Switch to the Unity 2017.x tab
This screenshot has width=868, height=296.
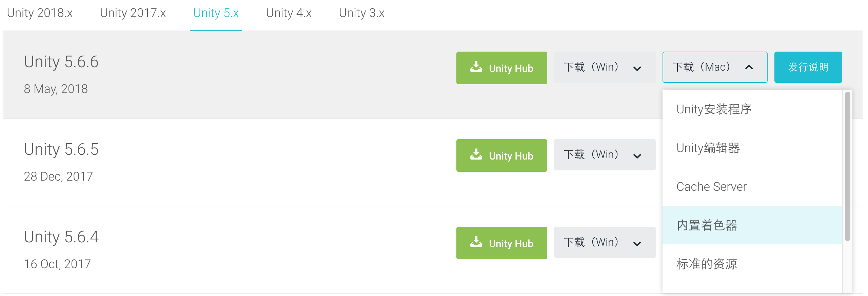click(133, 14)
